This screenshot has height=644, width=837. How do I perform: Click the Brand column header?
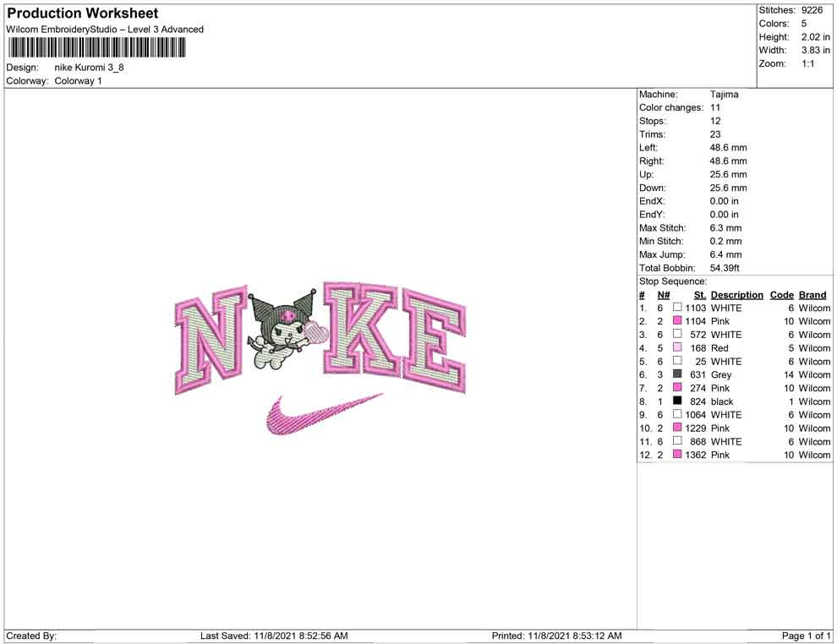pyautogui.click(x=812, y=294)
